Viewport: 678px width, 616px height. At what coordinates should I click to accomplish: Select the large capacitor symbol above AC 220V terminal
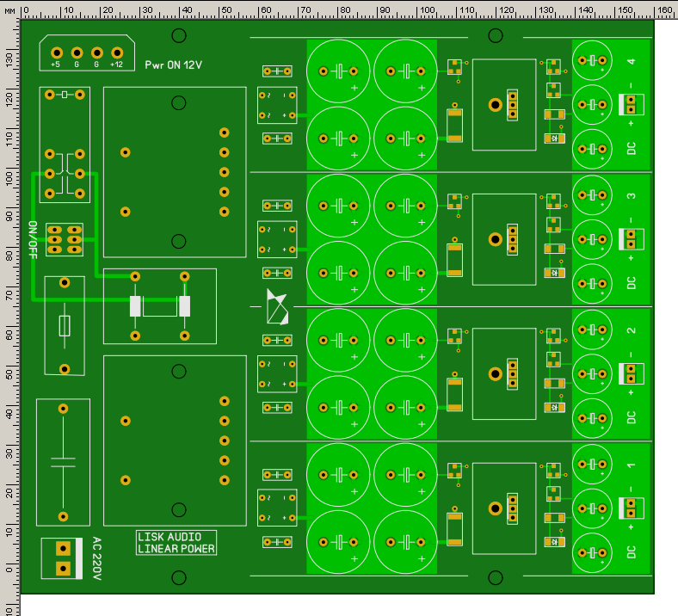63,463
